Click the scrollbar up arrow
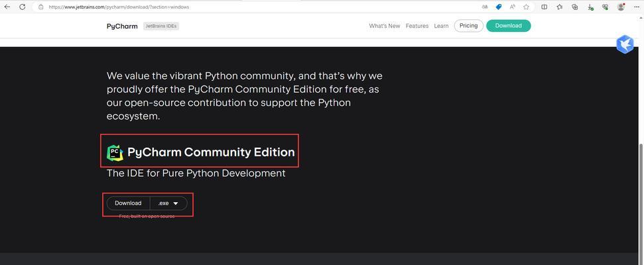Screen dimensions: 644x265 pos(641,19)
